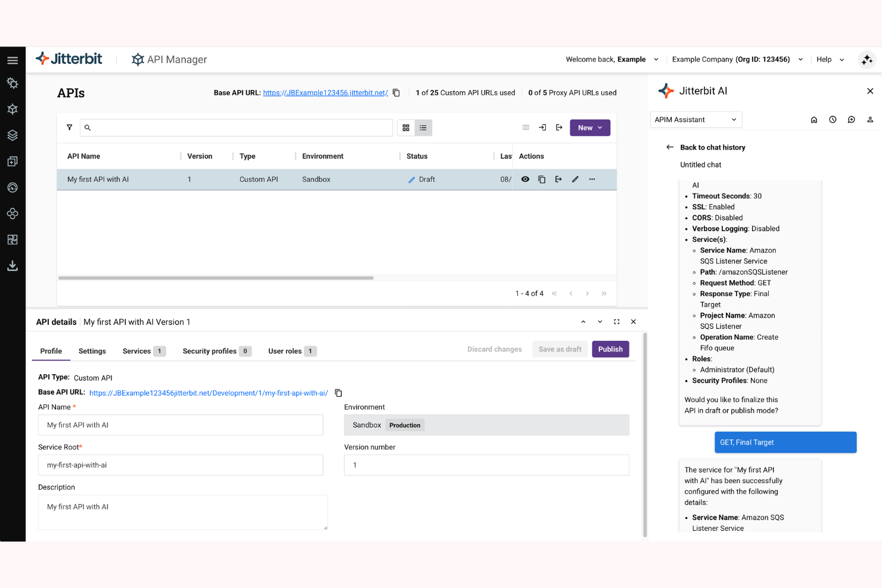Open the Security profiles tab
This screenshot has height=588, width=882.
click(217, 351)
